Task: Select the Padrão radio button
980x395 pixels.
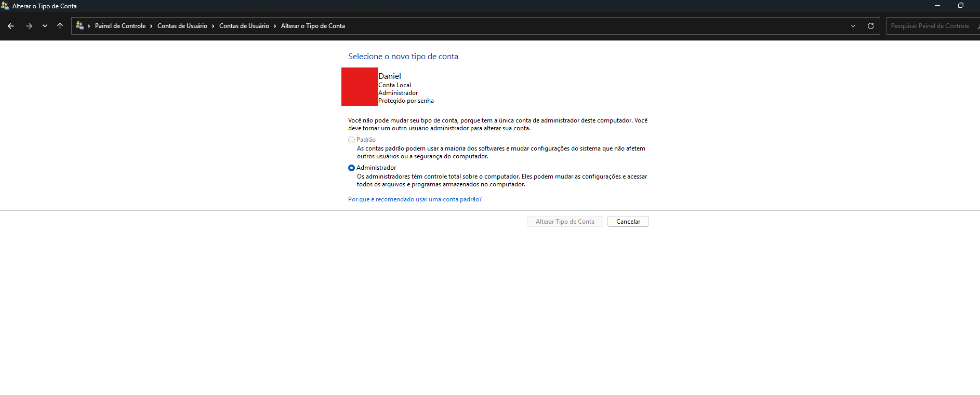Action: (351, 140)
